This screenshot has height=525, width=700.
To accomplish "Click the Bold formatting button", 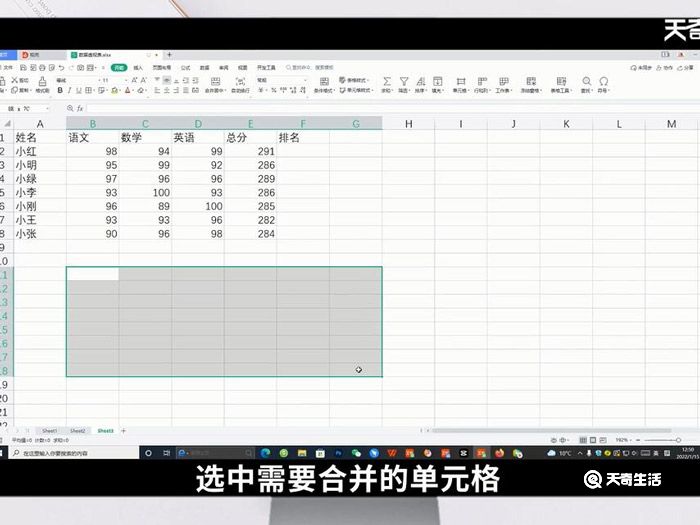I will (x=60, y=90).
